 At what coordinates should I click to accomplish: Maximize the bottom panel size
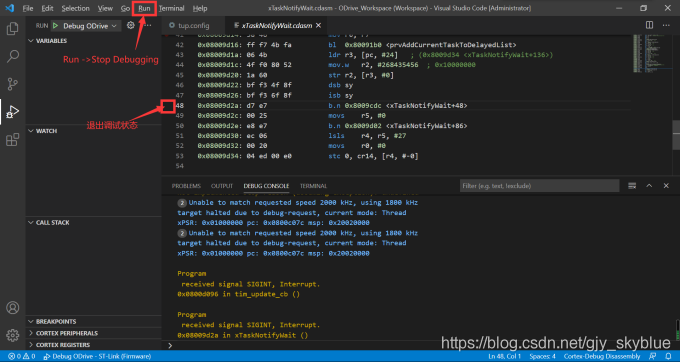tap(649, 186)
